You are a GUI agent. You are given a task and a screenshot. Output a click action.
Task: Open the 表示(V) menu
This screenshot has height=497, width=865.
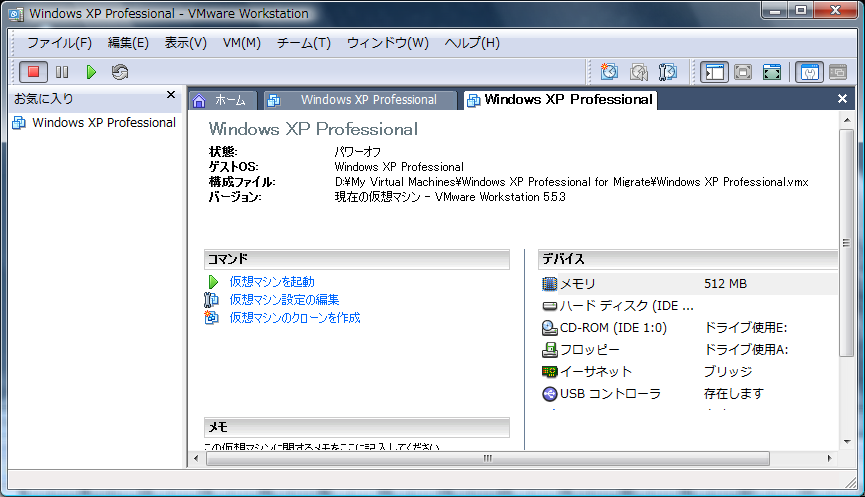[185, 42]
